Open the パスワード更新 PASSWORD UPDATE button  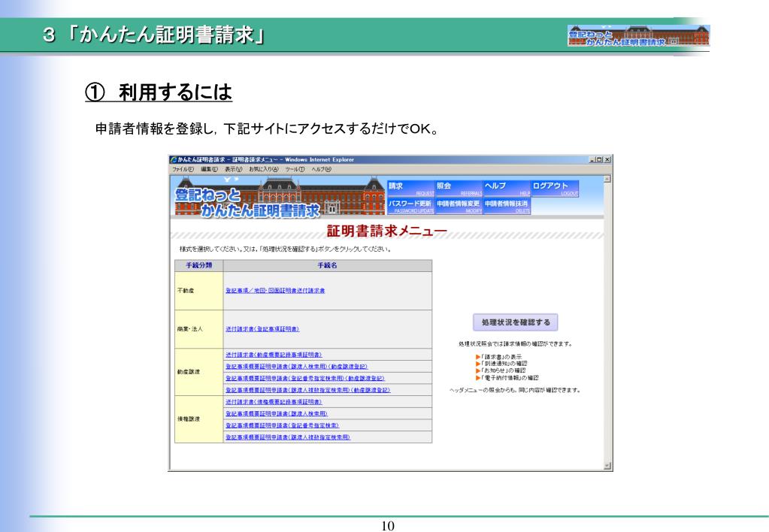pyautogui.click(x=411, y=206)
